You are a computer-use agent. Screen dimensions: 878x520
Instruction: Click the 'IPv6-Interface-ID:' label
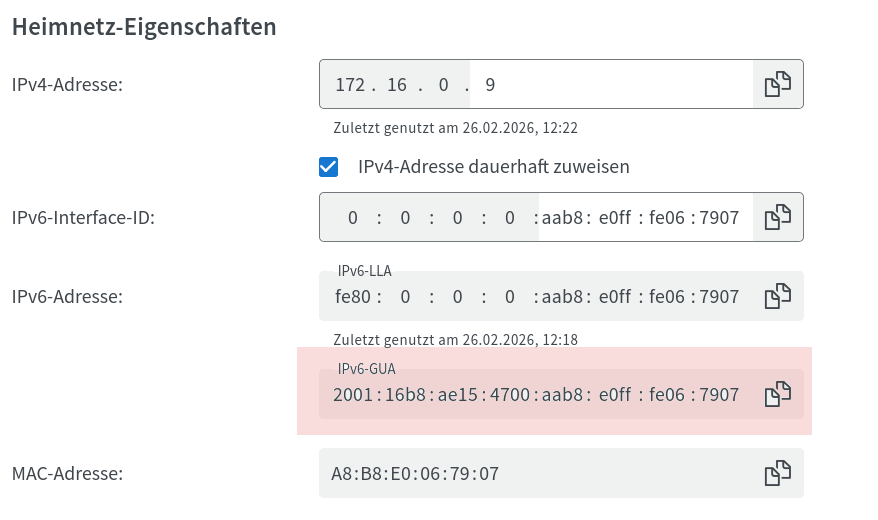click(x=85, y=217)
